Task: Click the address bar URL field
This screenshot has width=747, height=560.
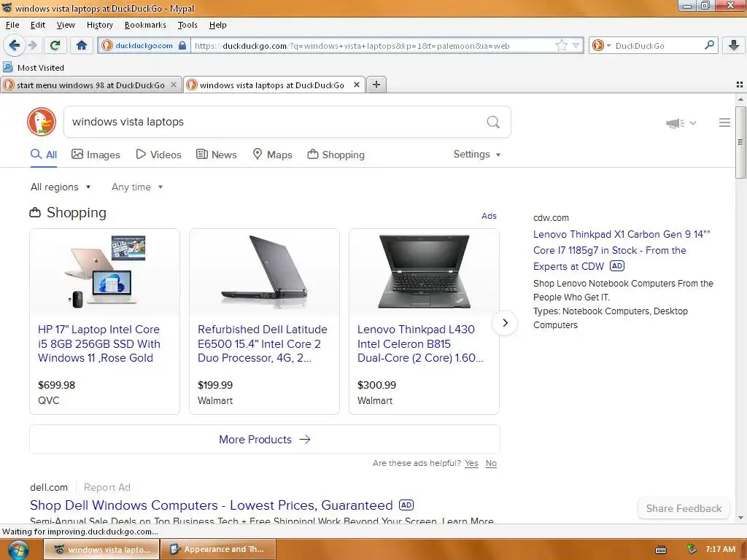Action: [371, 46]
